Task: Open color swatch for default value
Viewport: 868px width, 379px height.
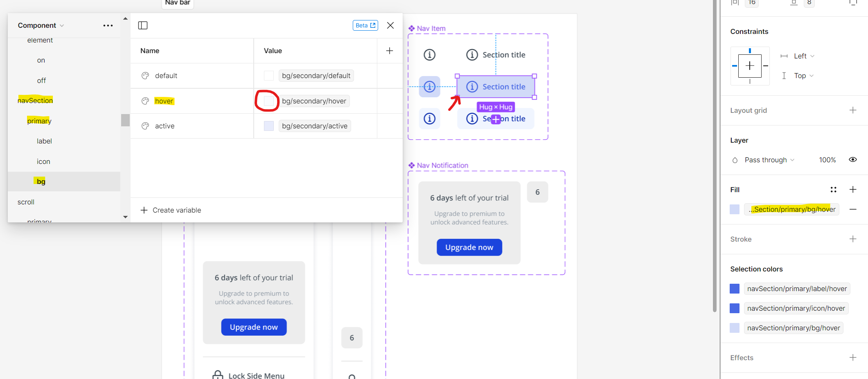Action: 269,76
